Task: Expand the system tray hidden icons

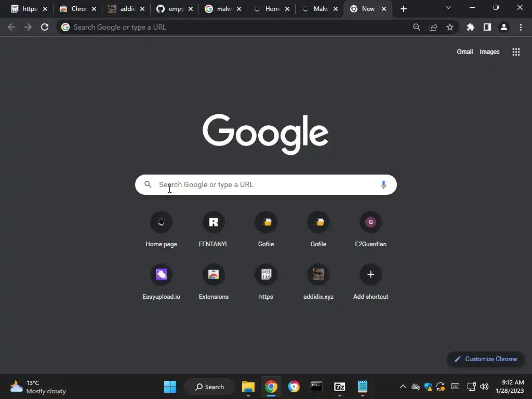Action: pyautogui.click(x=403, y=387)
